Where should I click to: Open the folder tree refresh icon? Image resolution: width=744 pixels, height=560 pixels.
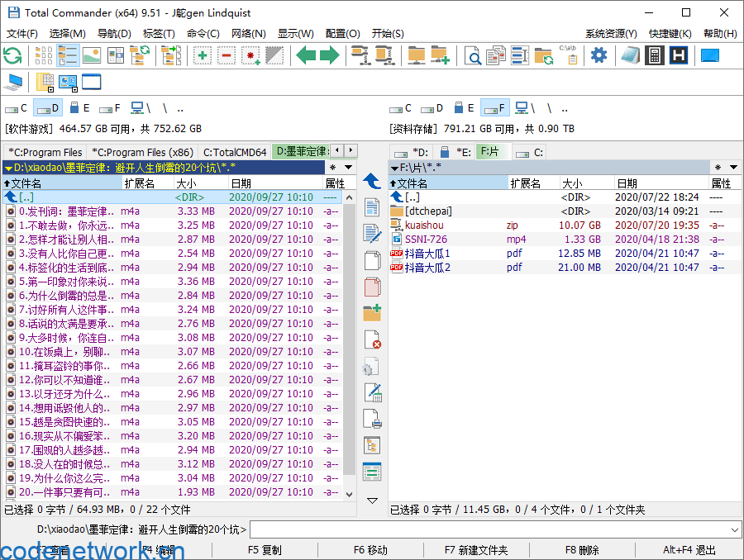[x=140, y=55]
